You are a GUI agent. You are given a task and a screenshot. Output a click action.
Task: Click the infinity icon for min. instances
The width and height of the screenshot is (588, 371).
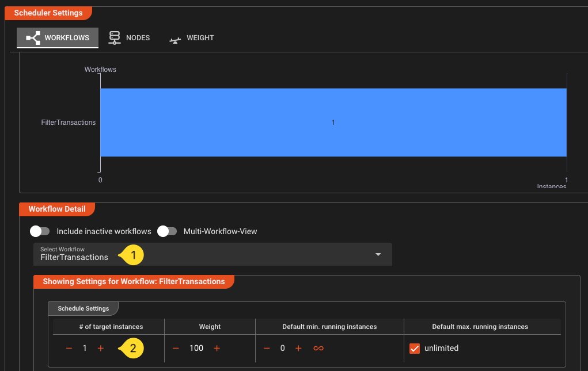click(x=318, y=349)
